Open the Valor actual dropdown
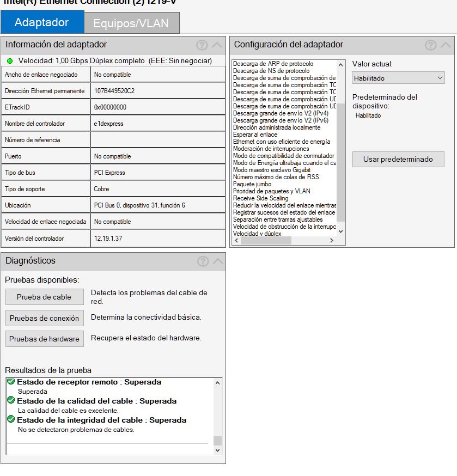The width and height of the screenshot is (457, 476). tap(398, 78)
